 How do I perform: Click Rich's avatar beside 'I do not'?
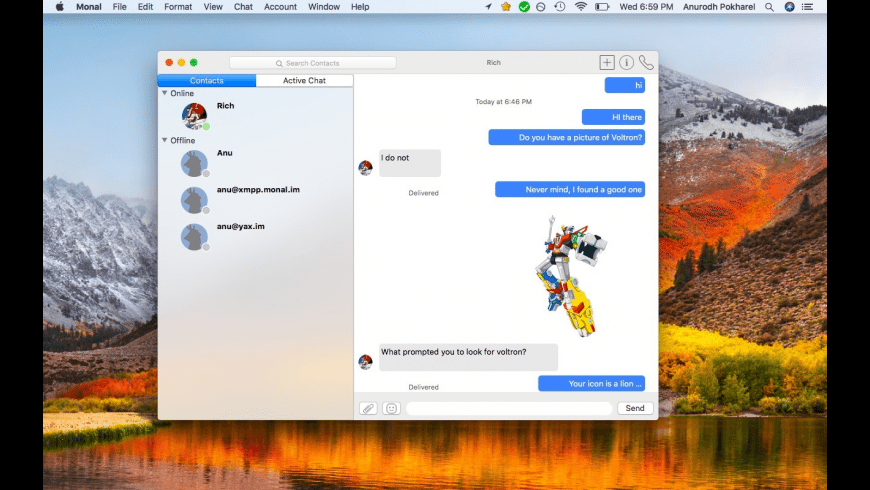(365, 168)
